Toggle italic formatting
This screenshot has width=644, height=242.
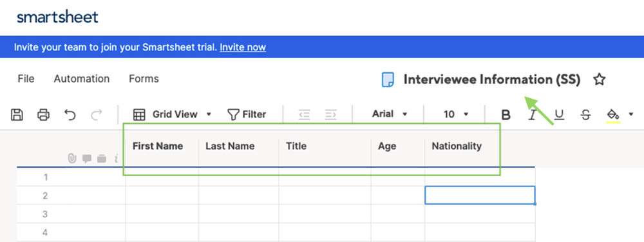pyautogui.click(x=533, y=115)
